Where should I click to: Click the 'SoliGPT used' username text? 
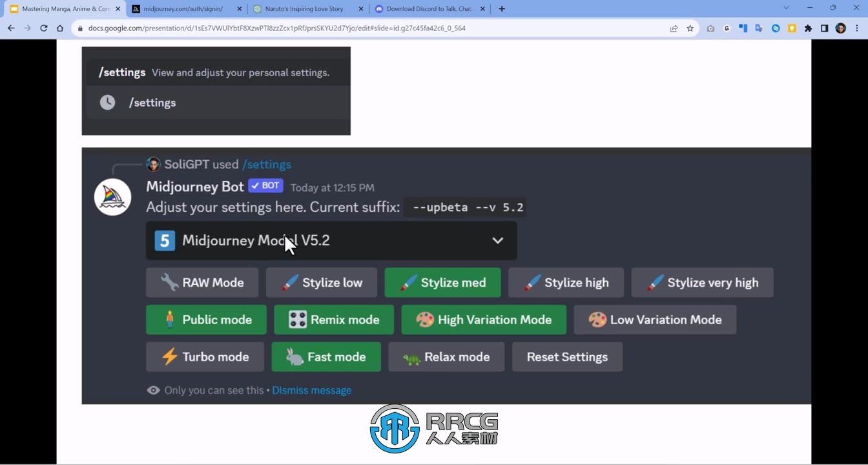(201, 164)
